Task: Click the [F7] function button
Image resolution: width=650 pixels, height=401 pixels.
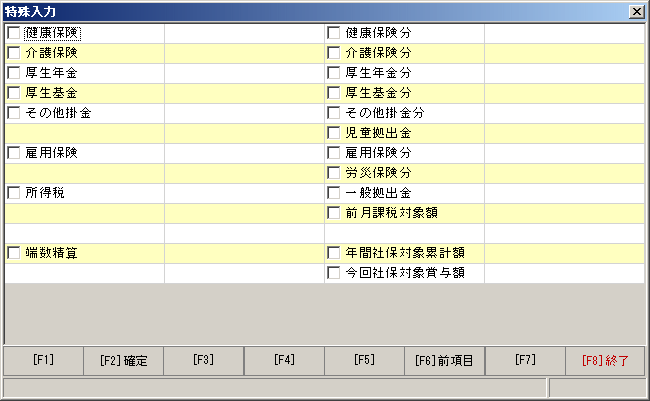Action: pyautogui.click(x=525, y=361)
